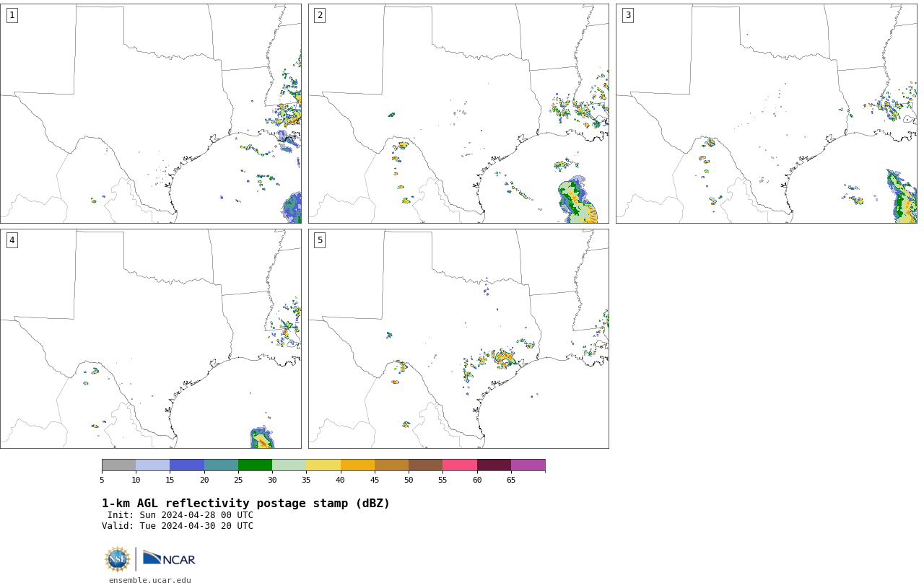This screenshot has width=924, height=588.
Task: Click panel number label 3
Action: pos(627,15)
